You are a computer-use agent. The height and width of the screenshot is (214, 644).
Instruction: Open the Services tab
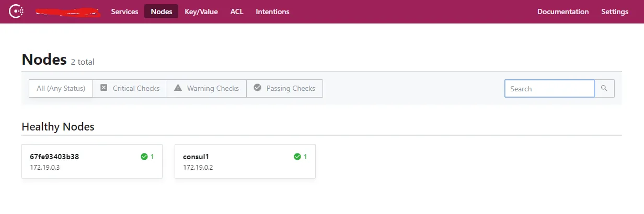[124, 11]
